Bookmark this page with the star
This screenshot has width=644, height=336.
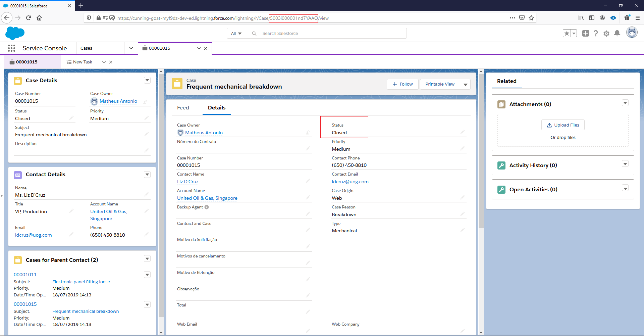(x=531, y=18)
